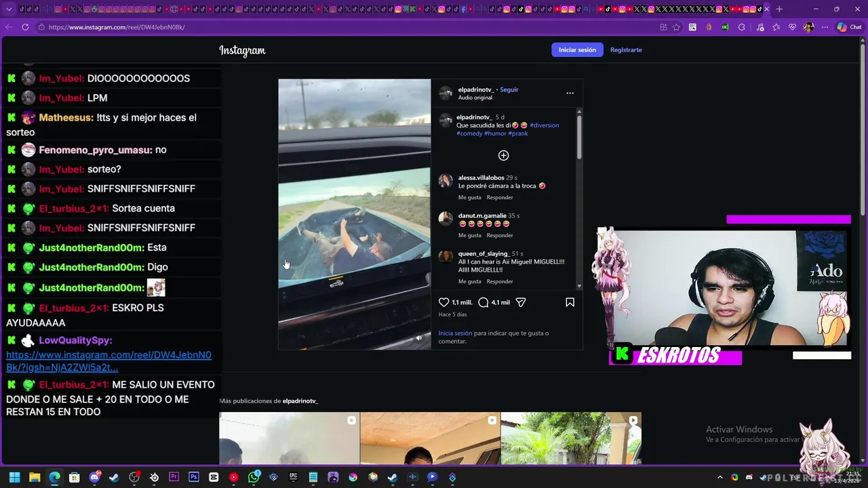Image resolution: width=868 pixels, height=488 pixels.
Task: Like alessa.villalobos comment with Me gusta
Action: pyautogui.click(x=469, y=197)
